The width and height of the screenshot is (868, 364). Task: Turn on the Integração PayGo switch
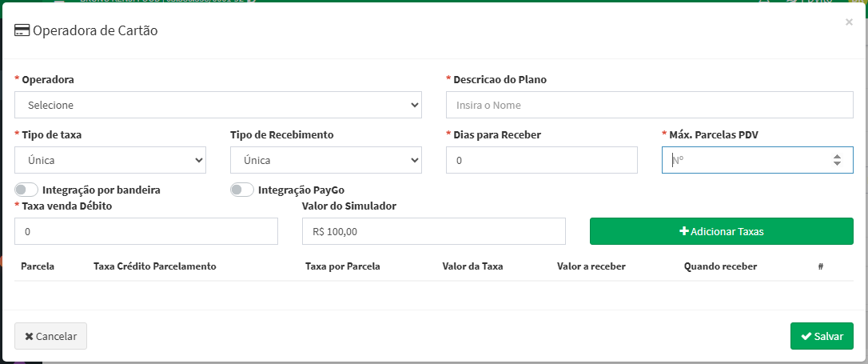242,190
